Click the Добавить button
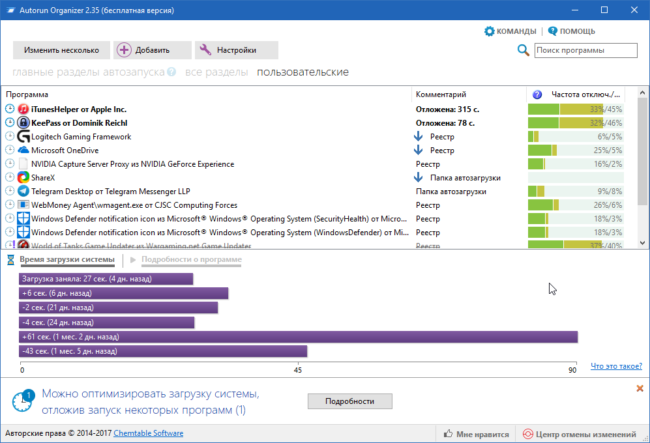 153,50
